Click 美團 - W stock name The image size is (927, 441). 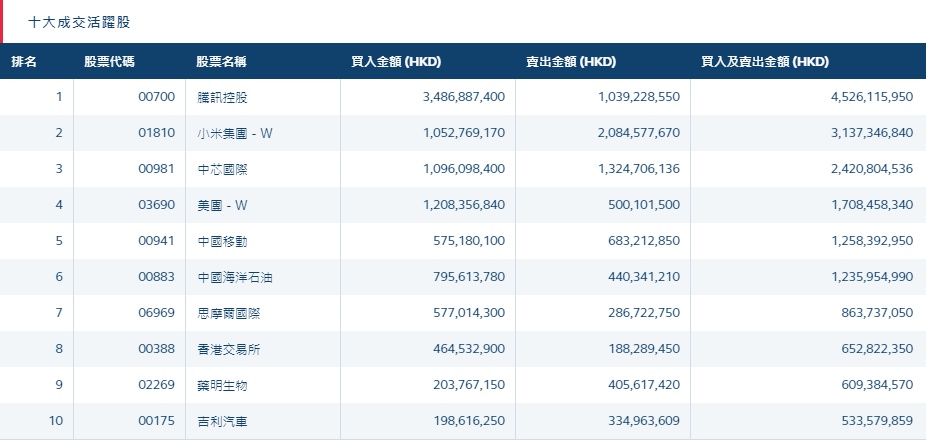[x=222, y=205]
